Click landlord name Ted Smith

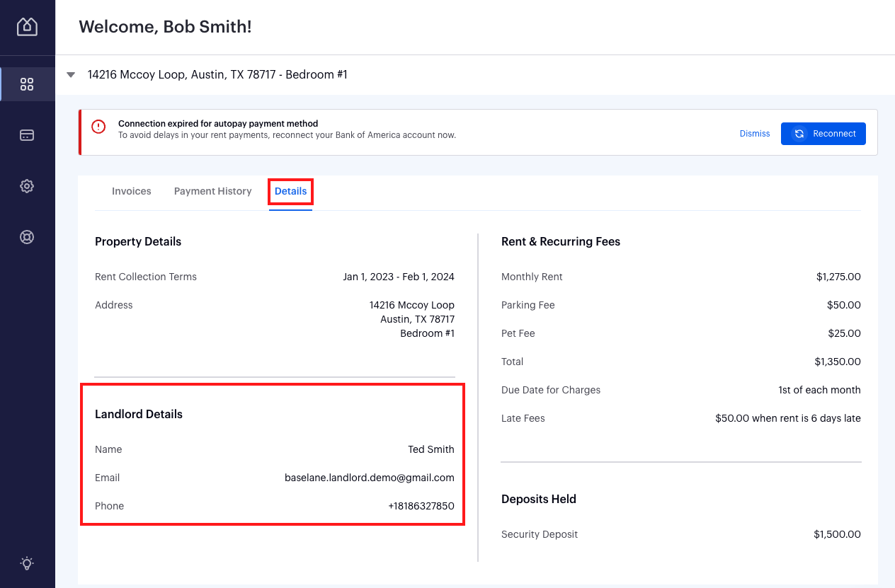pos(431,449)
